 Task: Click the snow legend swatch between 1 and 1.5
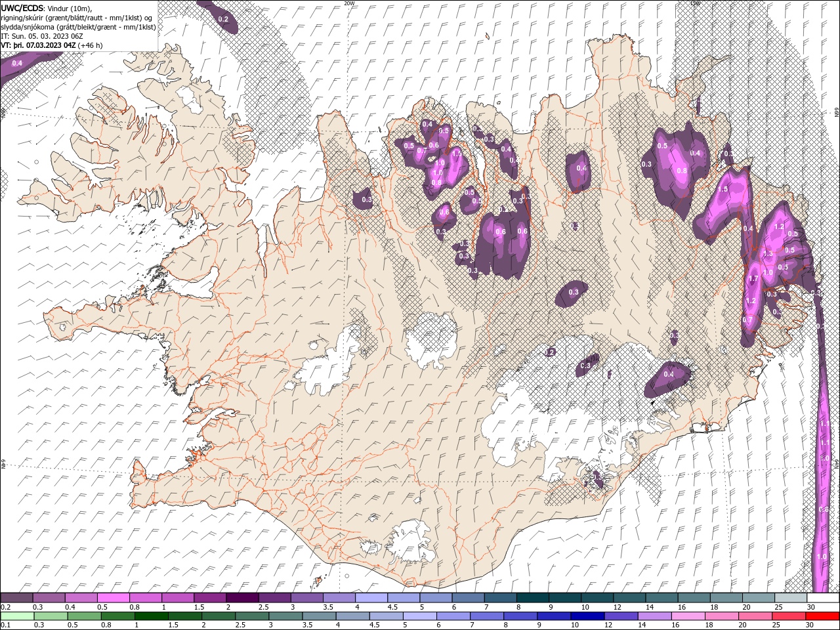coord(177,598)
